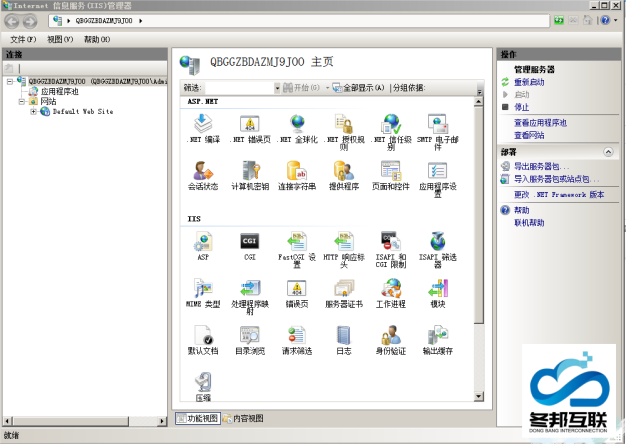The height and width of the screenshot is (445, 626).
Task: Click the 筛选 filter text field
Action: coord(239,88)
